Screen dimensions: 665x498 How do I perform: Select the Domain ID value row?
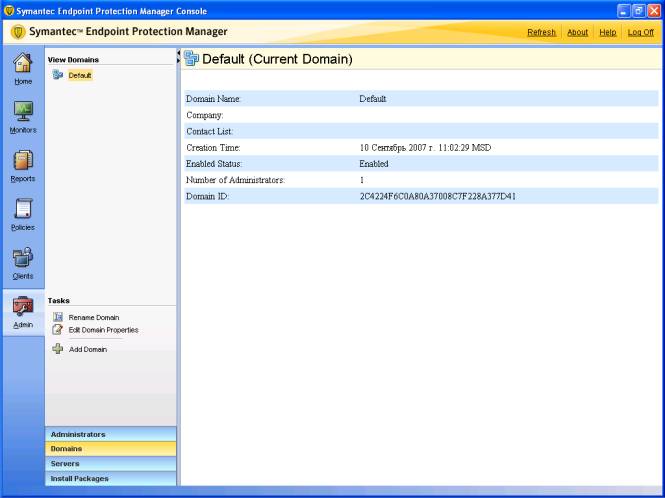click(437, 196)
